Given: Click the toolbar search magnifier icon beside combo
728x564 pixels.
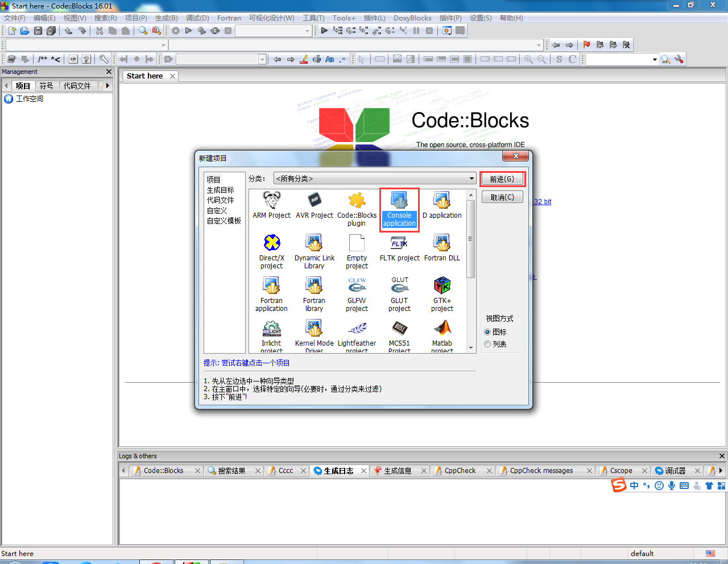Looking at the screenshot, I should (666, 59).
